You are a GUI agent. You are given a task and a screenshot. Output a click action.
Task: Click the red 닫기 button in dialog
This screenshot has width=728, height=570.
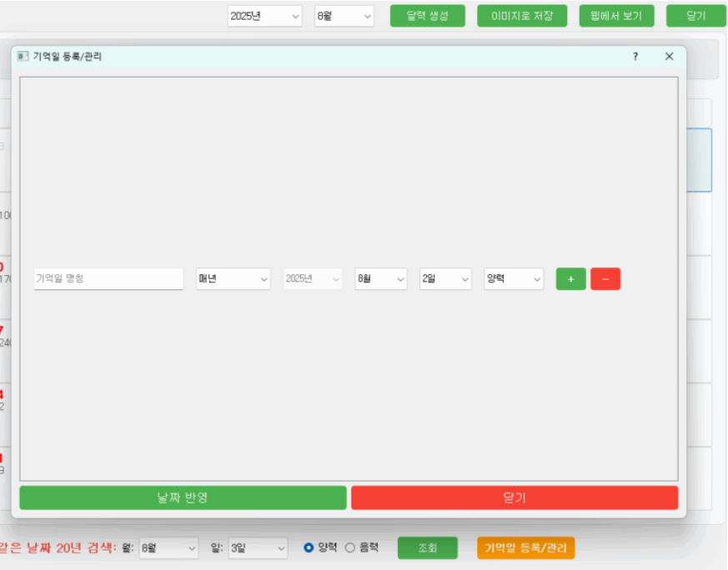tap(515, 497)
